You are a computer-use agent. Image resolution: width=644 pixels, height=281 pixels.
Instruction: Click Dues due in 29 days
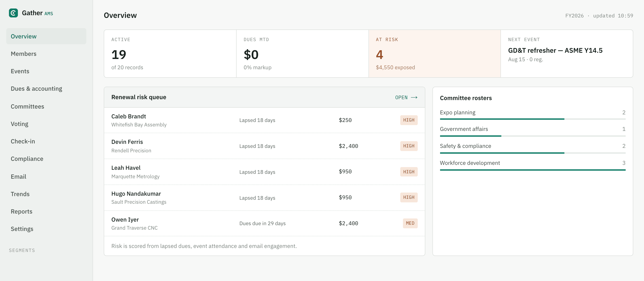262,224
